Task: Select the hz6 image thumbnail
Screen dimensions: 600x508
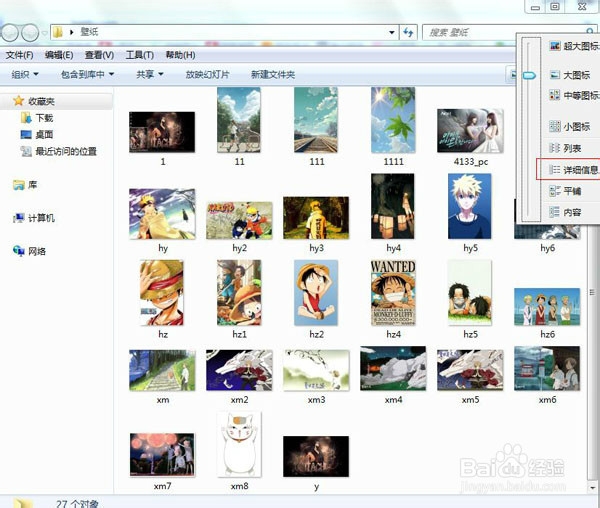Action: (547, 307)
